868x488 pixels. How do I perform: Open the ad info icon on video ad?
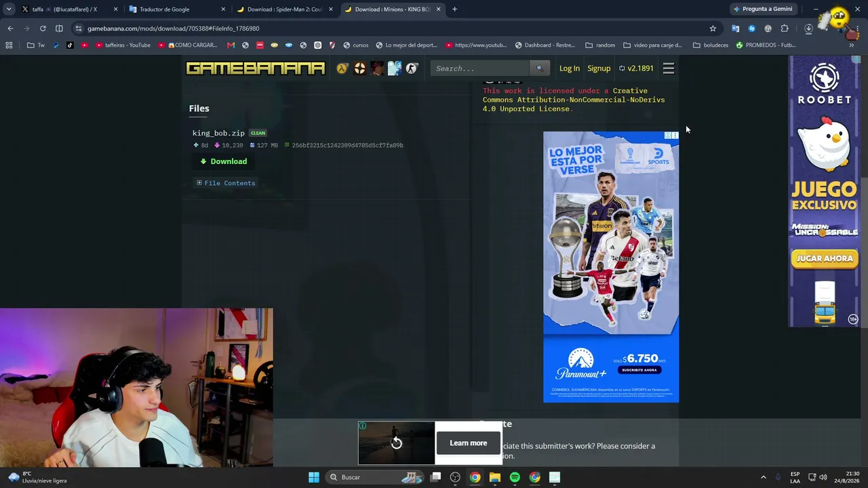point(362,426)
